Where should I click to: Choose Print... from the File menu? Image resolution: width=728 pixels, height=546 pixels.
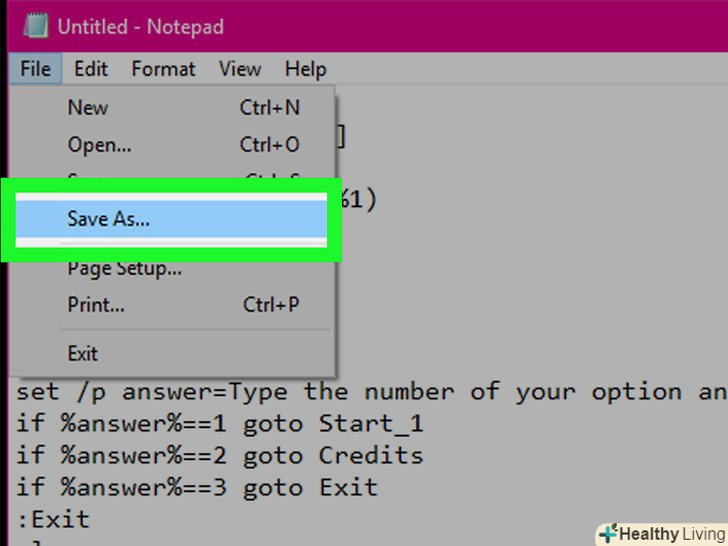tap(96, 304)
